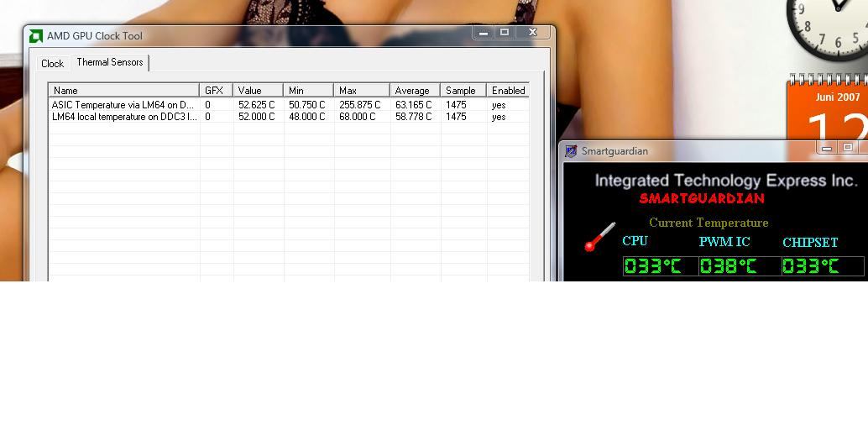Click the red SMARTGUARDIAN logo text
The width and height of the screenshot is (868, 441).
point(702,198)
